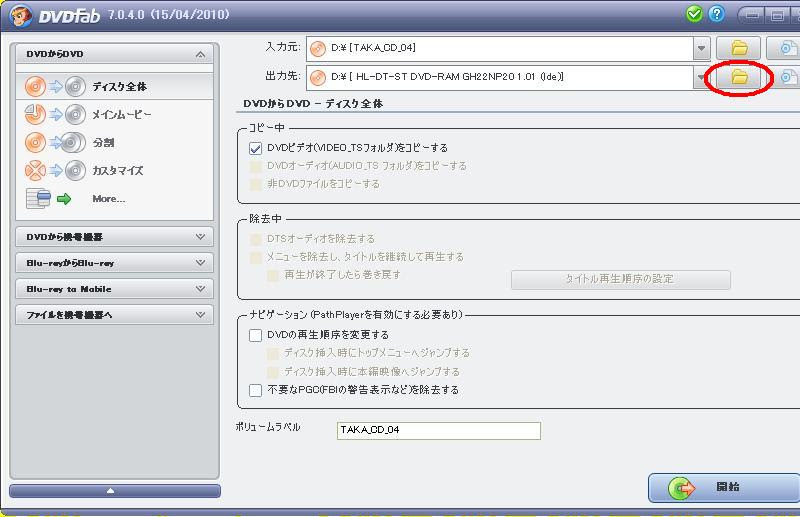Toggle ディスク挿入時に本編映像へジャンプする checkbox
This screenshot has width=800, height=517.
(273, 372)
